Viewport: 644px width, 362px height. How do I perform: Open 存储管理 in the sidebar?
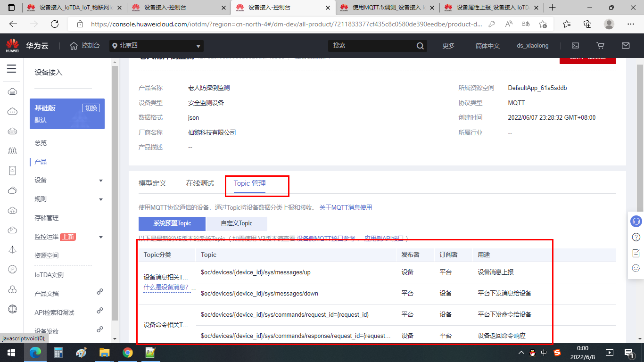pos(47,218)
